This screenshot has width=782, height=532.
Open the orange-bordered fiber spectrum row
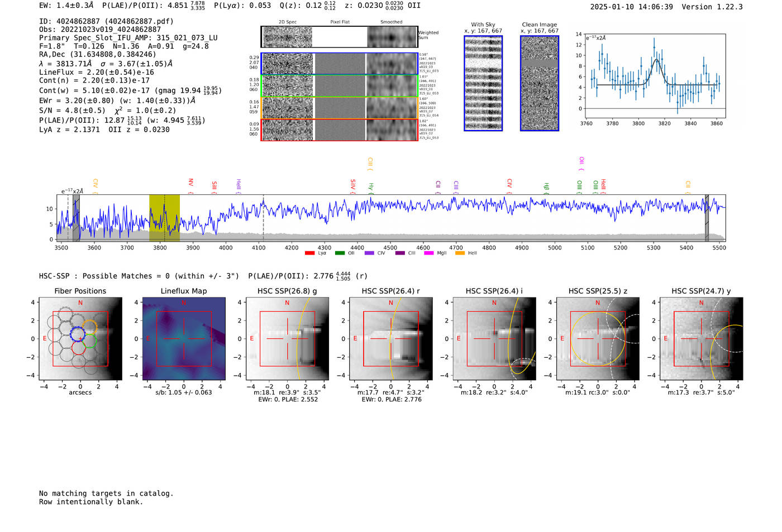click(x=339, y=108)
